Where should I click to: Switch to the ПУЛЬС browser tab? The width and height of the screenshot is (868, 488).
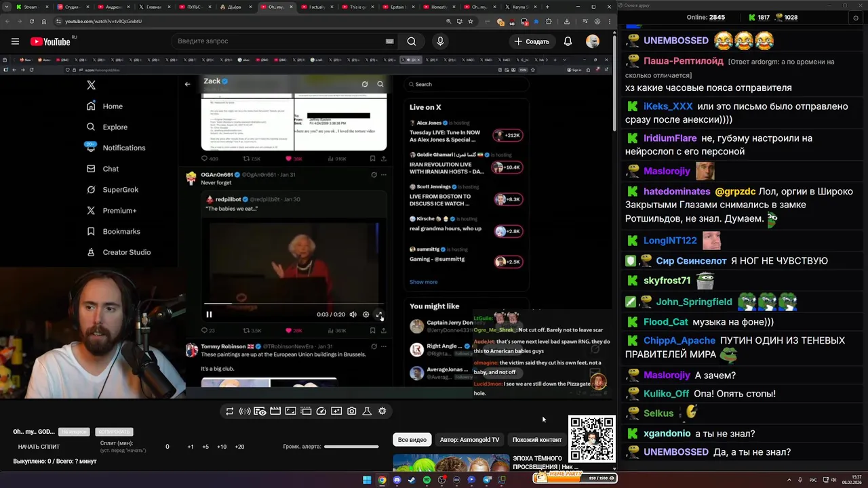[x=196, y=7]
